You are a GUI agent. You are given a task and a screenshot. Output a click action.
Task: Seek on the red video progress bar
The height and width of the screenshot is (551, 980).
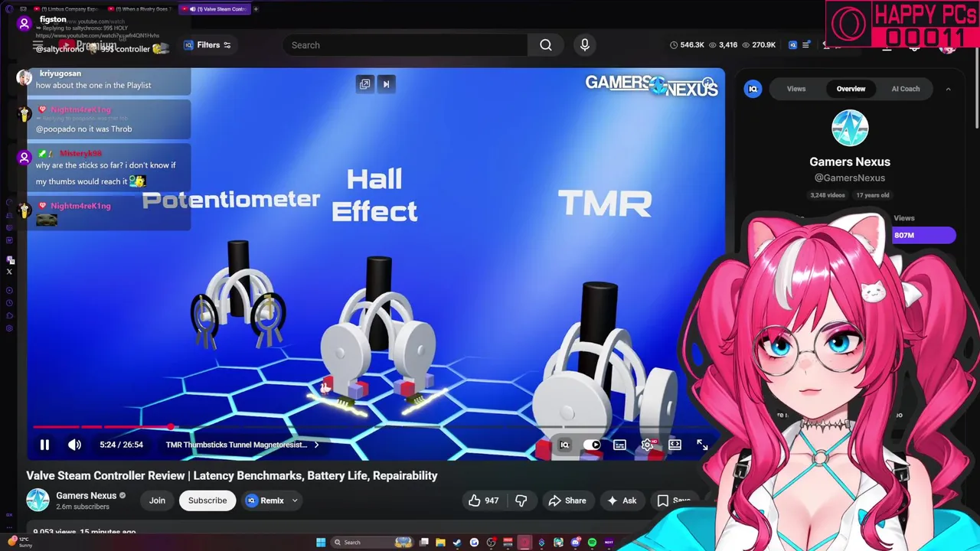coord(375,427)
